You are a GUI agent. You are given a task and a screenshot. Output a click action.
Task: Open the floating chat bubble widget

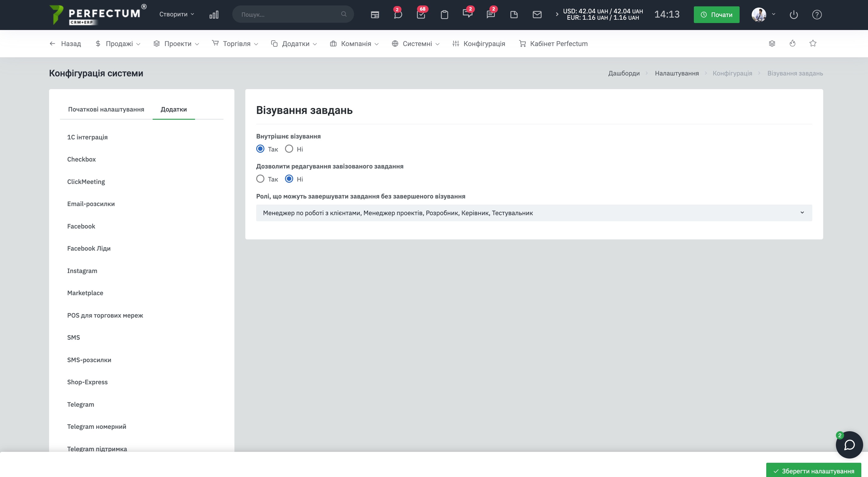point(849,445)
